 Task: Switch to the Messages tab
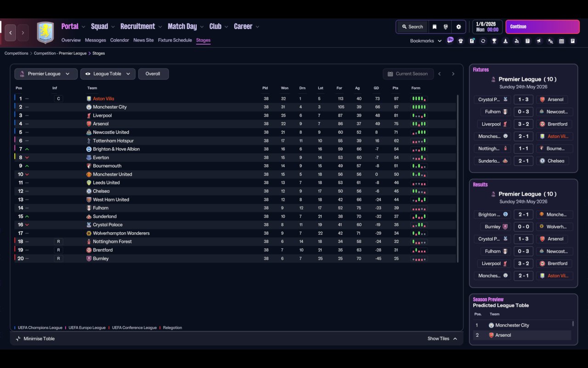[x=96, y=40]
